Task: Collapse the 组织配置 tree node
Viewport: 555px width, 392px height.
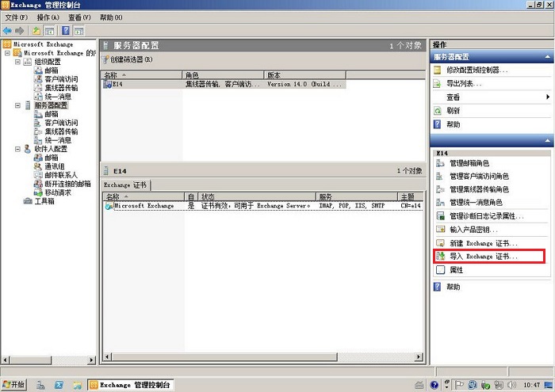Action: 17,62
